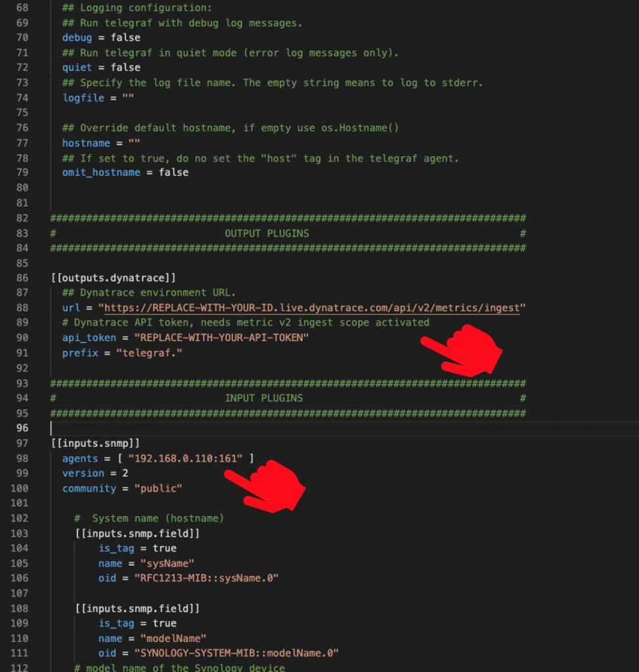The width and height of the screenshot is (639, 672).
Task: Click oid value "SYNOLOGY-SYSTEM-MIB::modelName.0"
Action: pyautogui.click(x=236, y=653)
